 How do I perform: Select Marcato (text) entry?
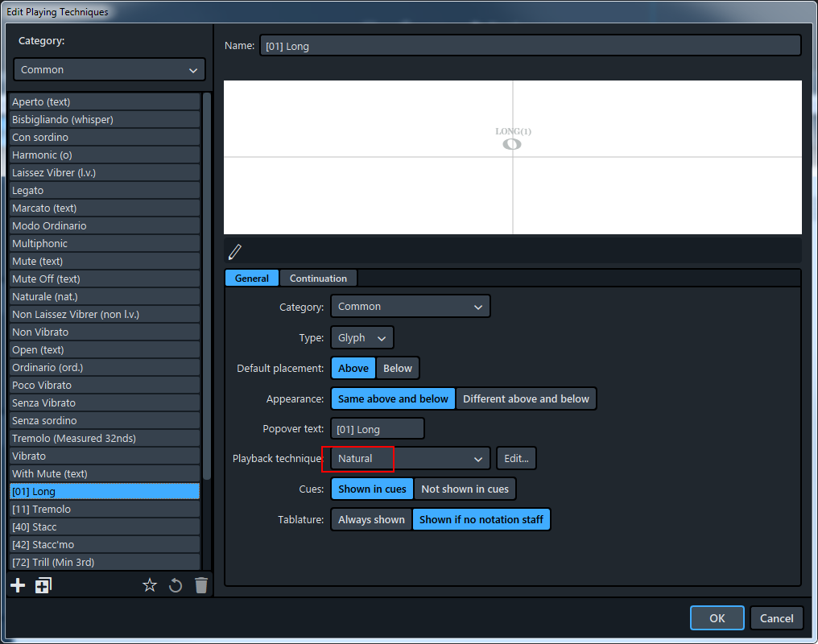(x=105, y=208)
